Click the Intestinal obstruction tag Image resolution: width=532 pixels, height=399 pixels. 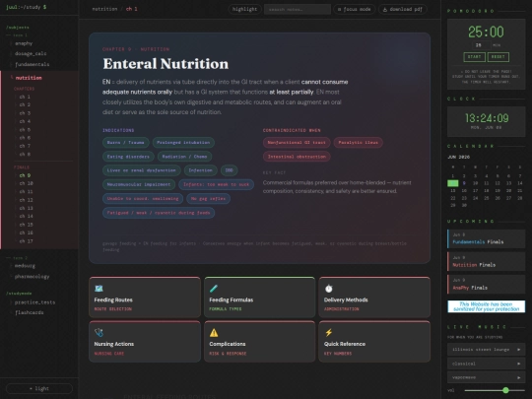[x=297, y=157]
